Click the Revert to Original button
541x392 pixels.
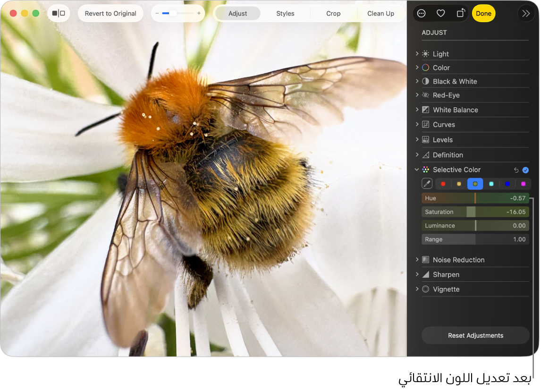pyautogui.click(x=111, y=13)
